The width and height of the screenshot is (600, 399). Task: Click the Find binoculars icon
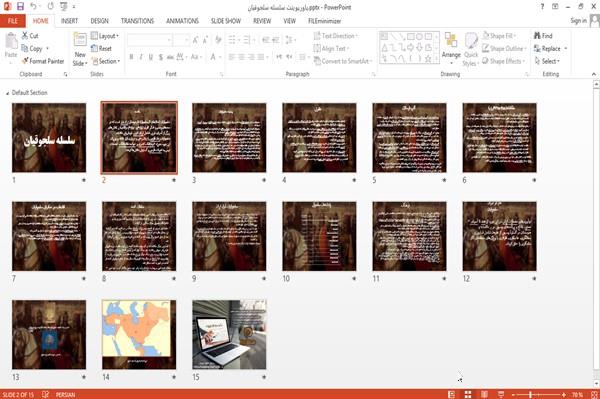[537, 36]
